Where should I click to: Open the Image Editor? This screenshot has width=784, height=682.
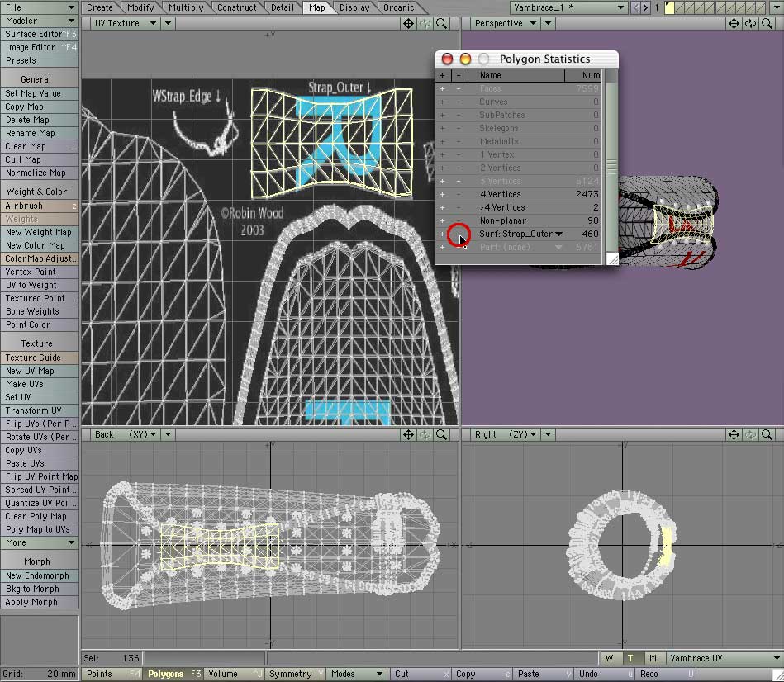tap(40, 47)
